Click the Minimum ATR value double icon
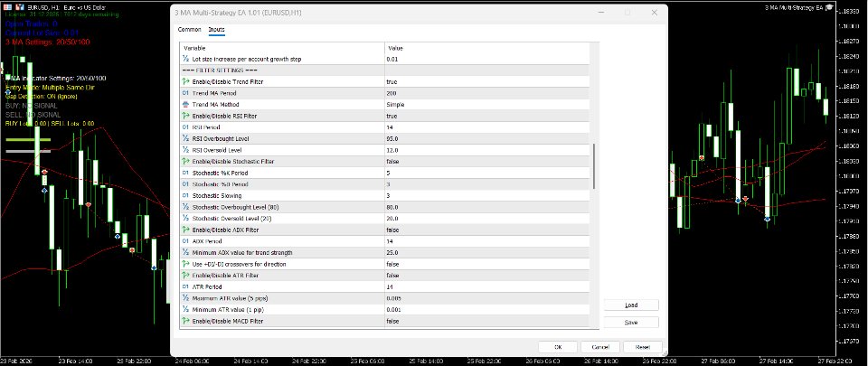 click(x=185, y=310)
